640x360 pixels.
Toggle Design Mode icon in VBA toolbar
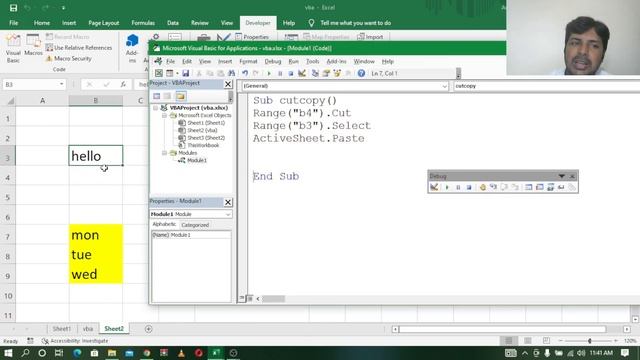302,73
